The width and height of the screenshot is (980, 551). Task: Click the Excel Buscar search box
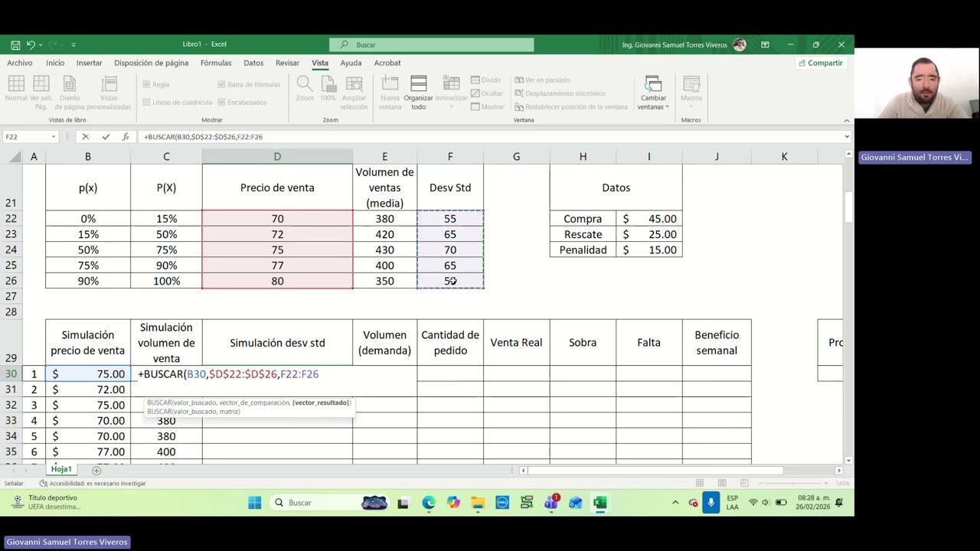pyautogui.click(x=432, y=45)
